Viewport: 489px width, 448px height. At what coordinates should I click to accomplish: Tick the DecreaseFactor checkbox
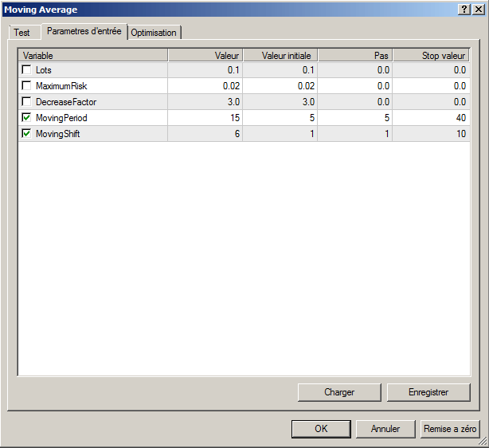(x=27, y=102)
